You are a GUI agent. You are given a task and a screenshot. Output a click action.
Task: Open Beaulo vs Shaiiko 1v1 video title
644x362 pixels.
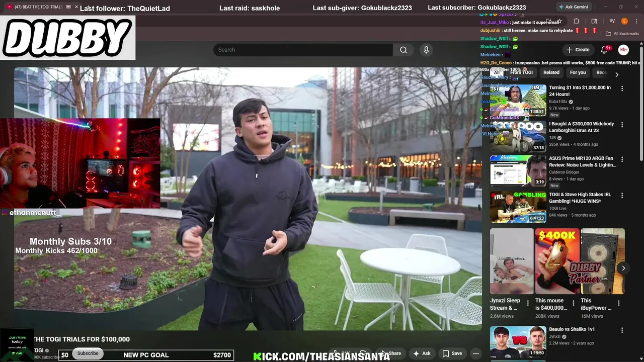[572, 329]
